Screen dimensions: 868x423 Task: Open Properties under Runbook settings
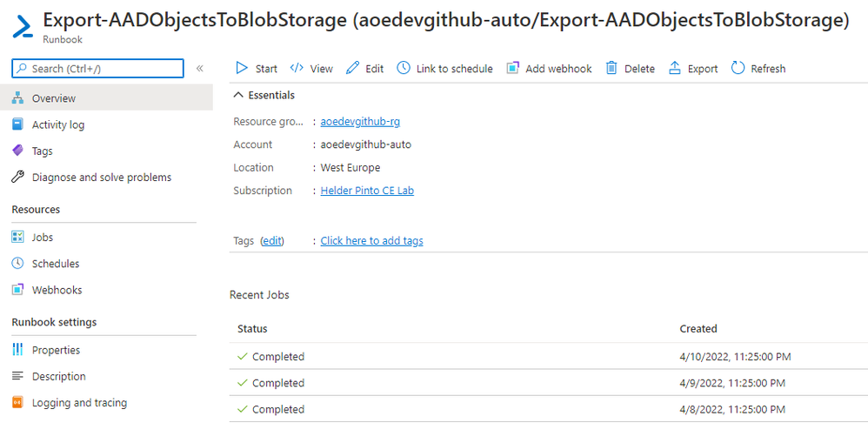[56, 350]
